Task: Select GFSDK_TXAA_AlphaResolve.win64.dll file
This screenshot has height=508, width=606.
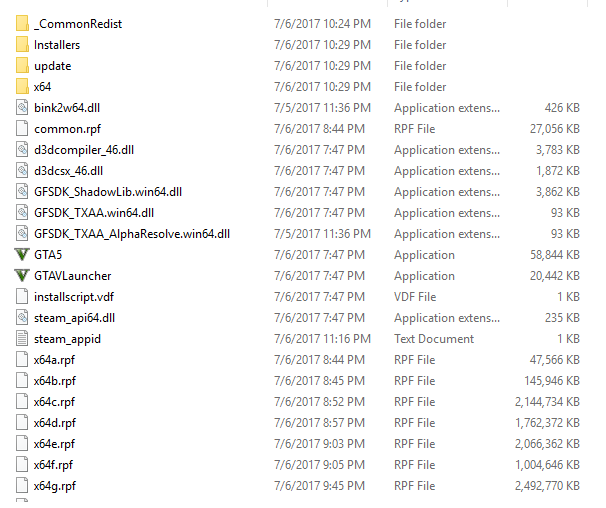Action: pos(132,234)
